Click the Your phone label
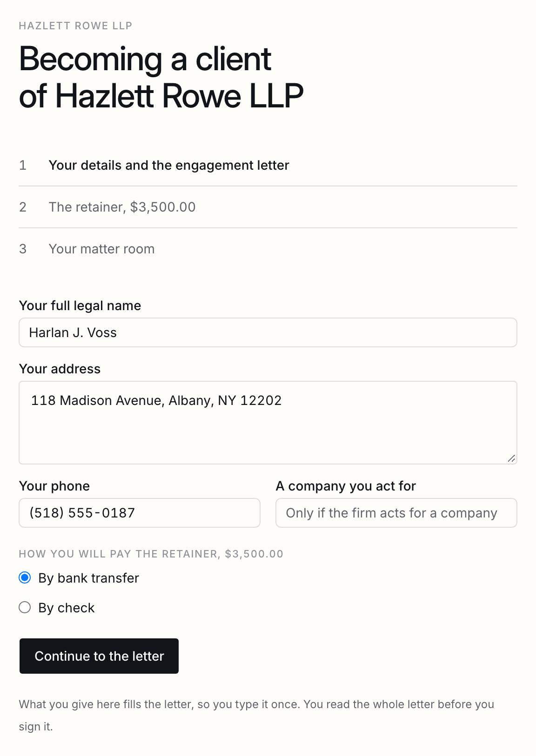 tap(54, 486)
